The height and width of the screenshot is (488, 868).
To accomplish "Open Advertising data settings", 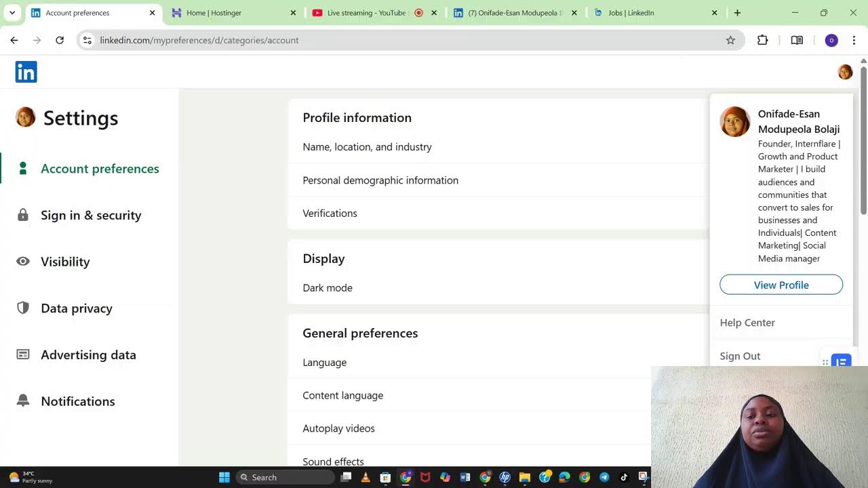I will click(88, 354).
